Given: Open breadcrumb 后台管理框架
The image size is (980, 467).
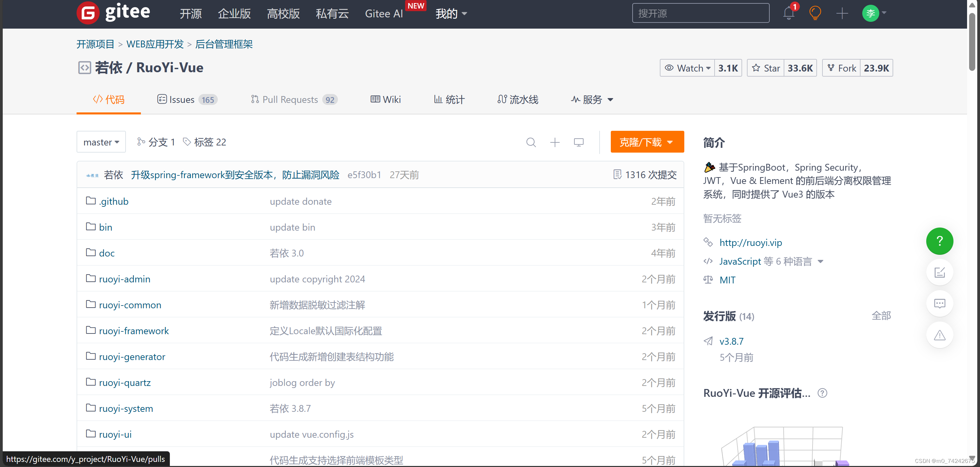Looking at the screenshot, I should pyautogui.click(x=224, y=44).
